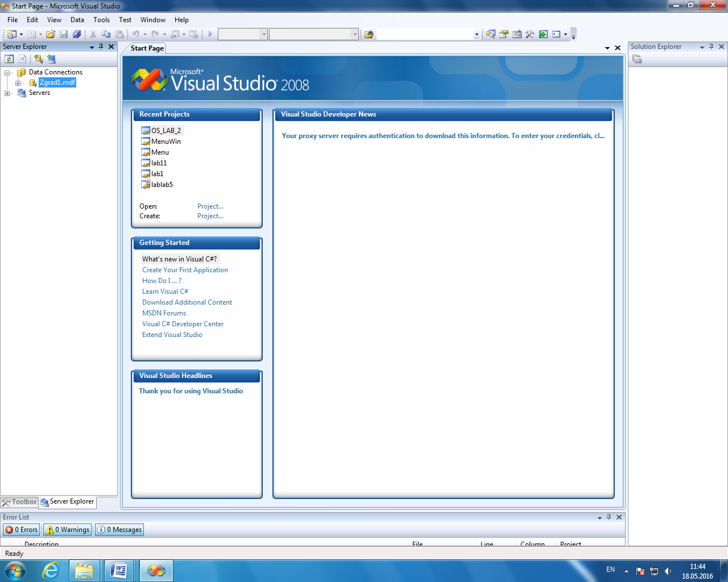Click the Start Page green arrow icon
The width and height of the screenshot is (728, 582).
pos(543,34)
